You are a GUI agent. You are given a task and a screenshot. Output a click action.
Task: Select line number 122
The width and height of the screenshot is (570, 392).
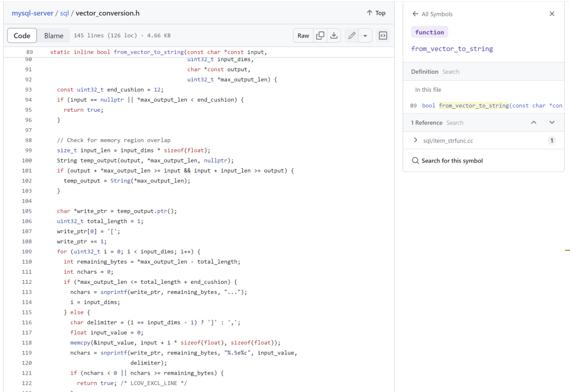[x=27, y=383]
